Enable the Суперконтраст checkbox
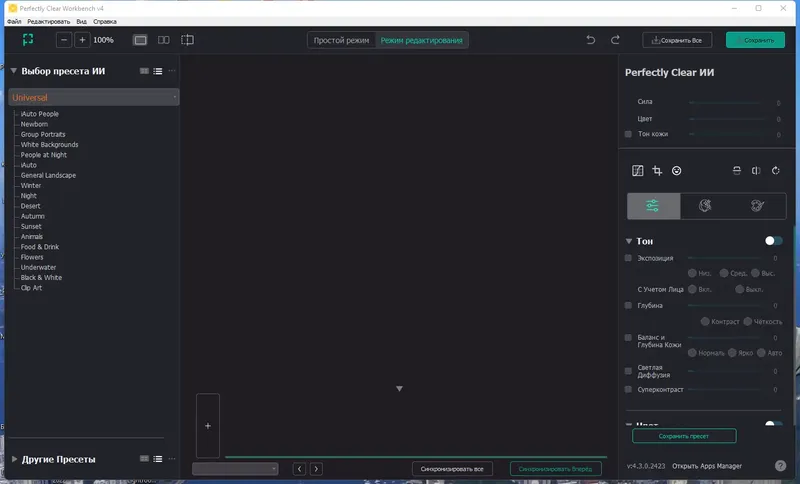Viewport: 800px width, 484px height. pos(628,390)
